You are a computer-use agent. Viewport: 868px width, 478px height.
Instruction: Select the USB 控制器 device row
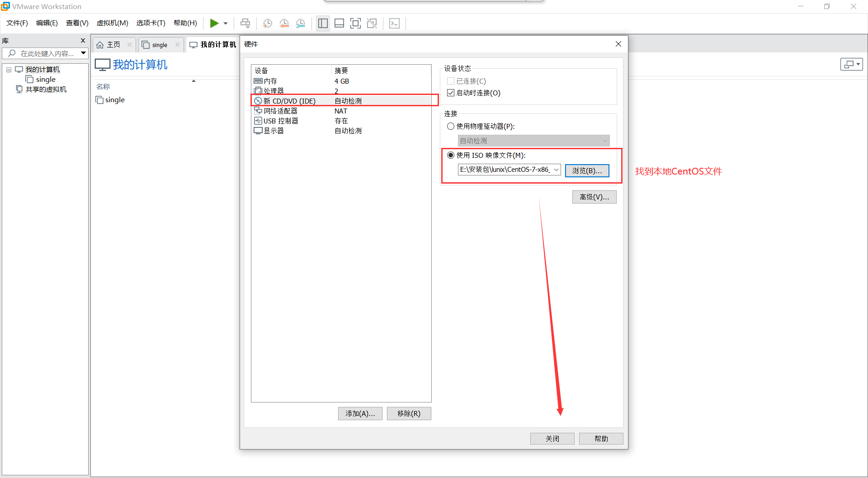point(341,121)
